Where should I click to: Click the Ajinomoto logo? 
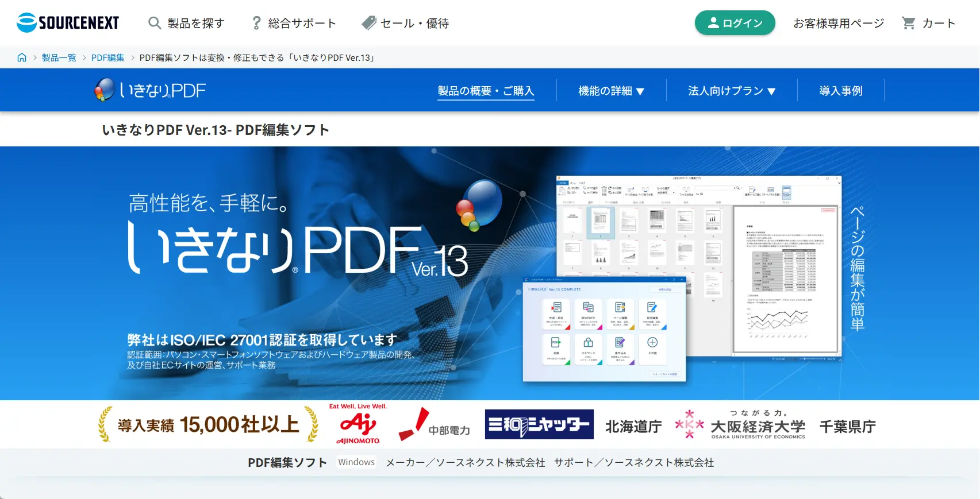[x=358, y=424]
